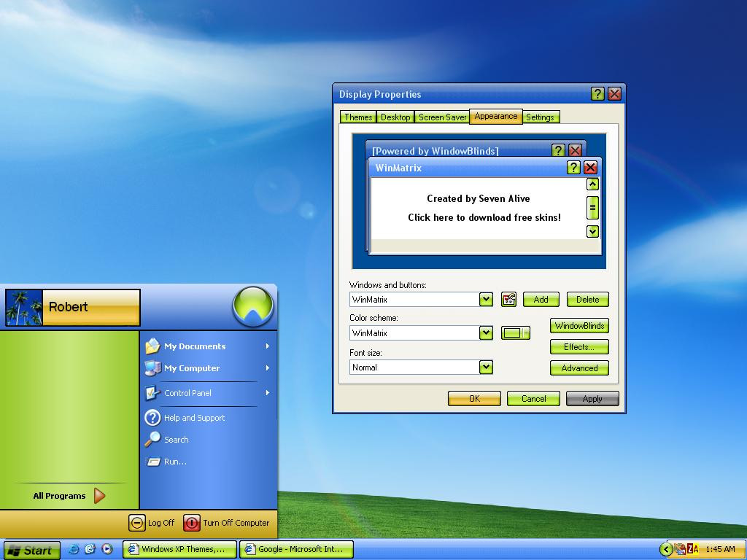747x560 pixels.
Task: Expand Control Panel submenu arrow
Action: (268, 393)
